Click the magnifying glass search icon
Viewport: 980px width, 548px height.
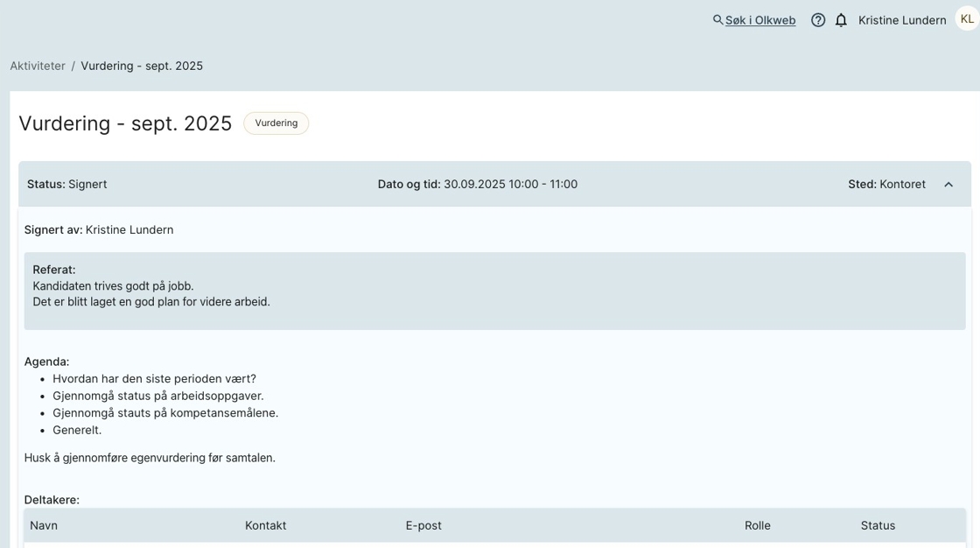[x=717, y=20]
